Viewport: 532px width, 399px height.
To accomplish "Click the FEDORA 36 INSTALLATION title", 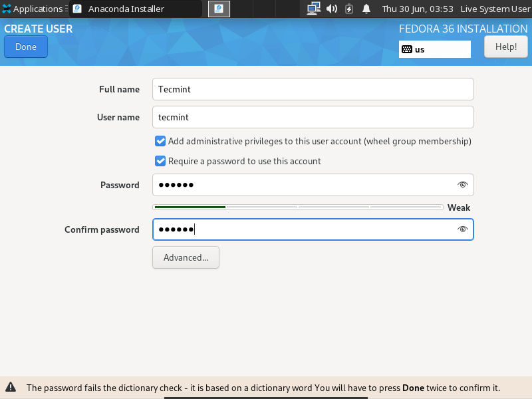I will 463,29.
